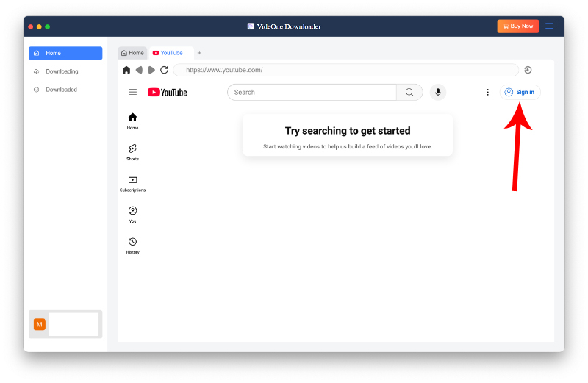Switch to the Home browser tab
This screenshot has height=383, width=588.
(x=132, y=53)
